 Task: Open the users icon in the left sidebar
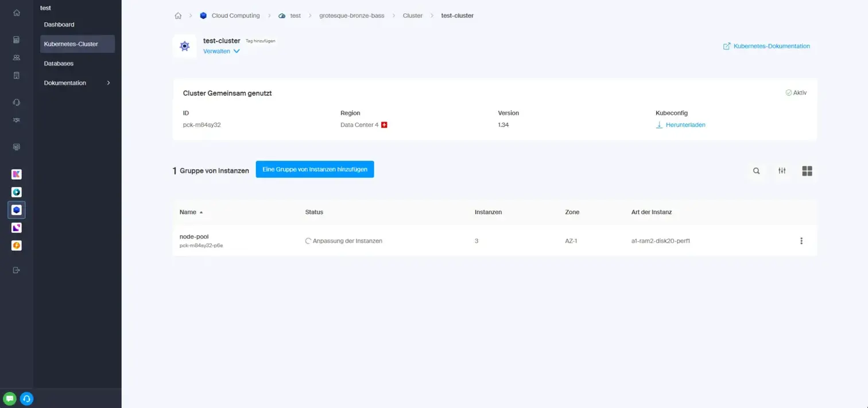point(16,57)
